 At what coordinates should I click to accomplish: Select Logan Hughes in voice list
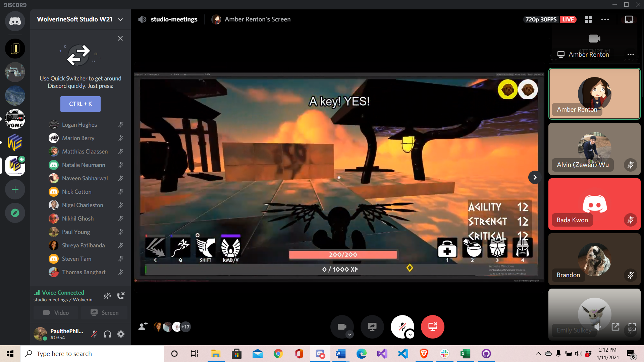pos(86,125)
